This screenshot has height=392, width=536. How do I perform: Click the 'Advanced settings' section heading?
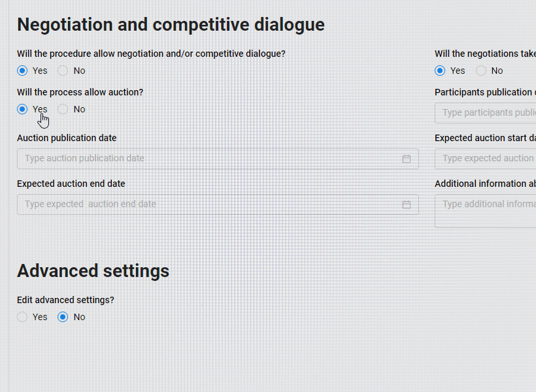pyautogui.click(x=93, y=270)
